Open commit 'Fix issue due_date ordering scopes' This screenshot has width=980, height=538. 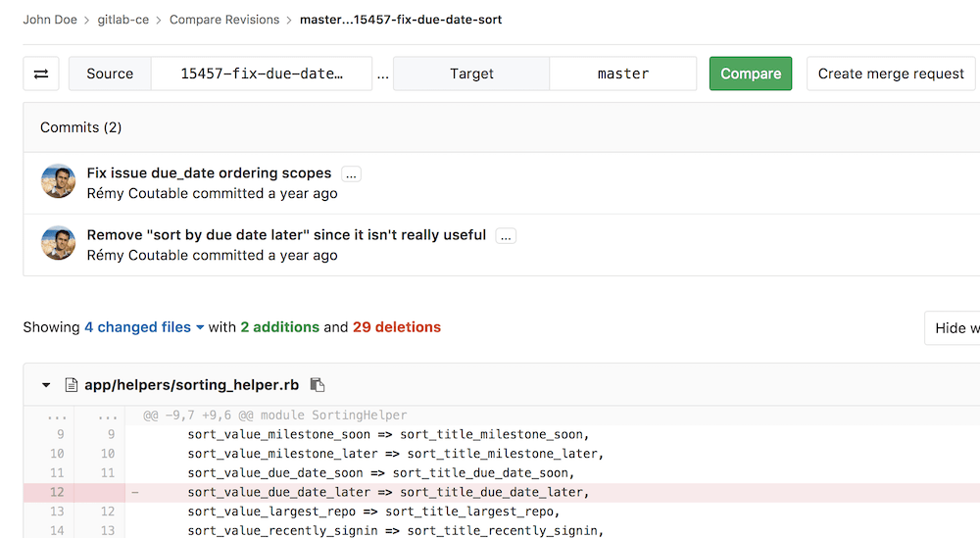209,173
